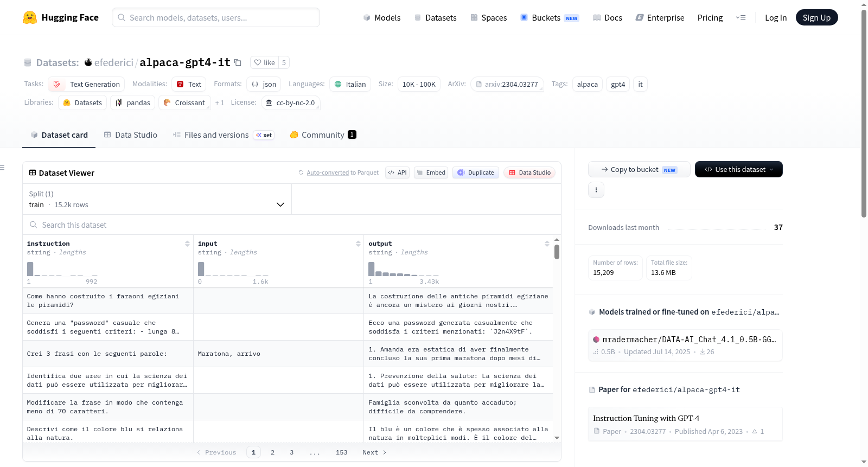Switch to the Dataset card tab
Screen dimensions: 868x467
(x=59, y=135)
